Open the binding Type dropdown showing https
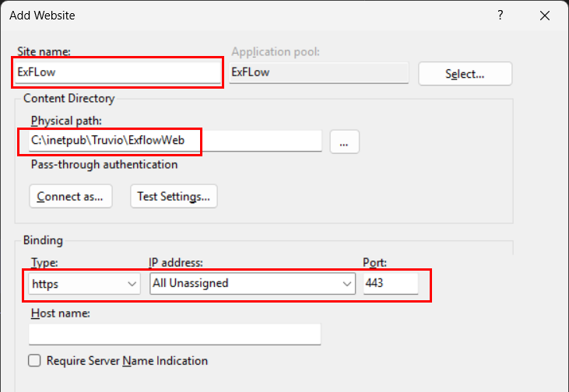The image size is (569, 392). (x=84, y=284)
